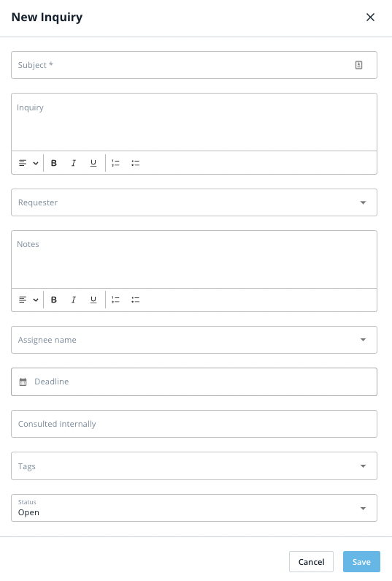This screenshot has width=392, height=581.
Task: Insert numbered list in Notes editor
Action: click(x=115, y=300)
